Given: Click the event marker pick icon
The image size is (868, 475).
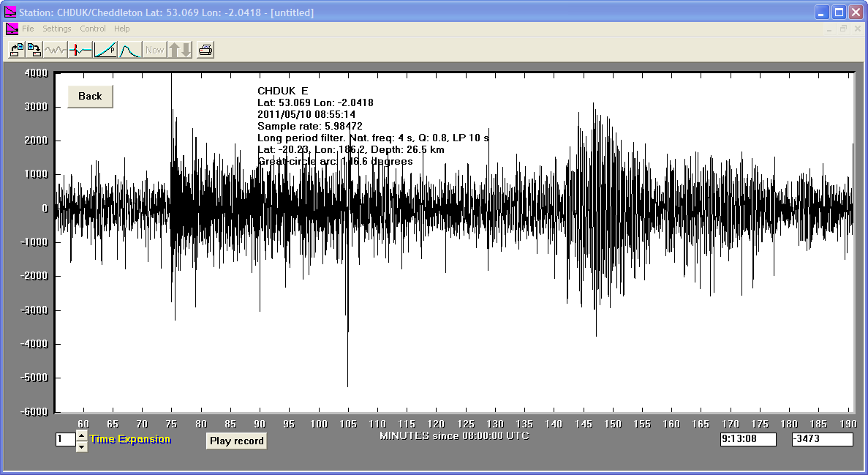Looking at the screenshot, I should [x=80, y=50].
